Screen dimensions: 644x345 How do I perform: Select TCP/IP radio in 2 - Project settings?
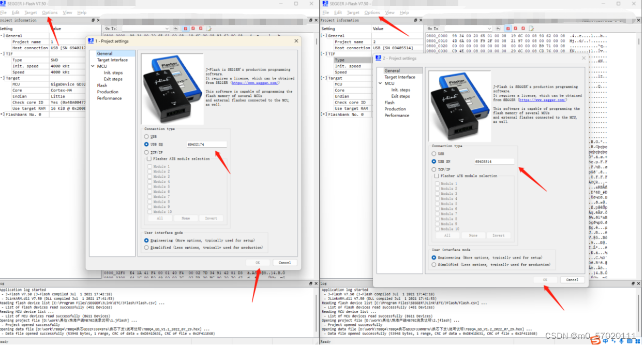pyautogui.click(x=434, y=169)
